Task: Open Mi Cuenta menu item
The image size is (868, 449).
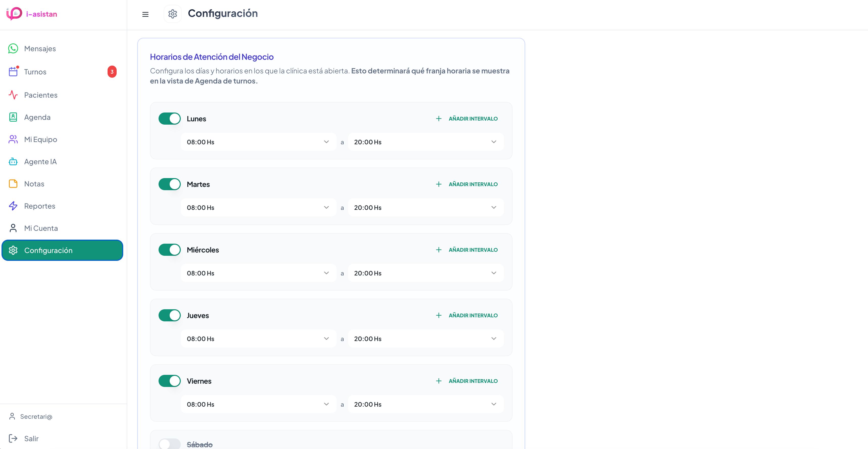Action: click(x=62, y=228)
